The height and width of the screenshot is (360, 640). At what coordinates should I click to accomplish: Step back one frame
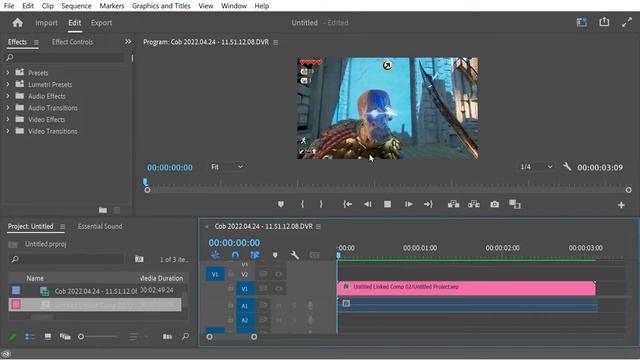[x=367, y=204]
